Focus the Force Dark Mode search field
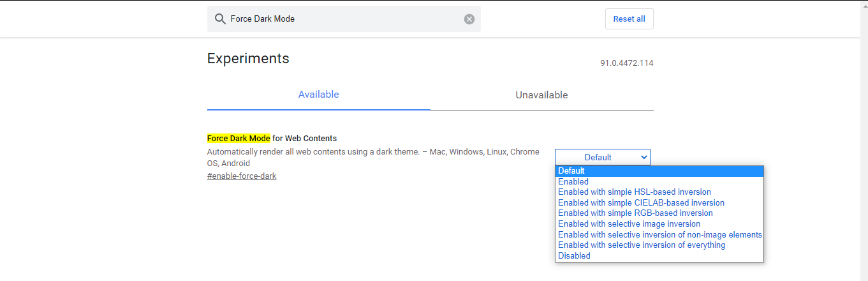The image size is (868, 281). 344,19
